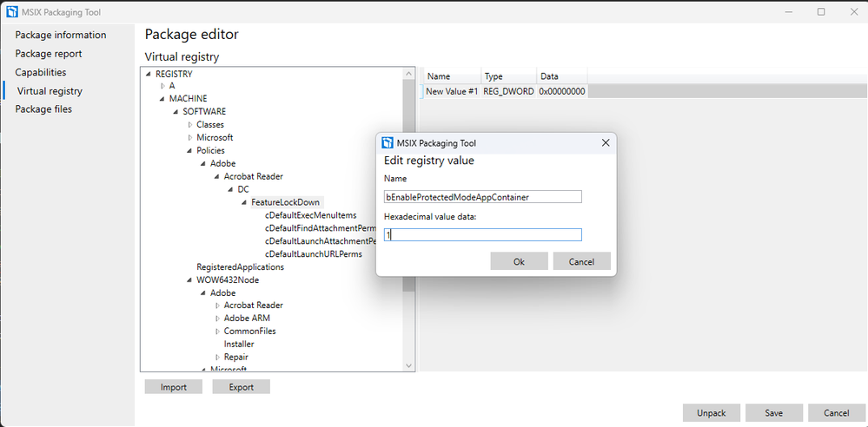Select the Virtual registry section
The width and height of the screenshot is (868, 427).
[x=50, y=91]
